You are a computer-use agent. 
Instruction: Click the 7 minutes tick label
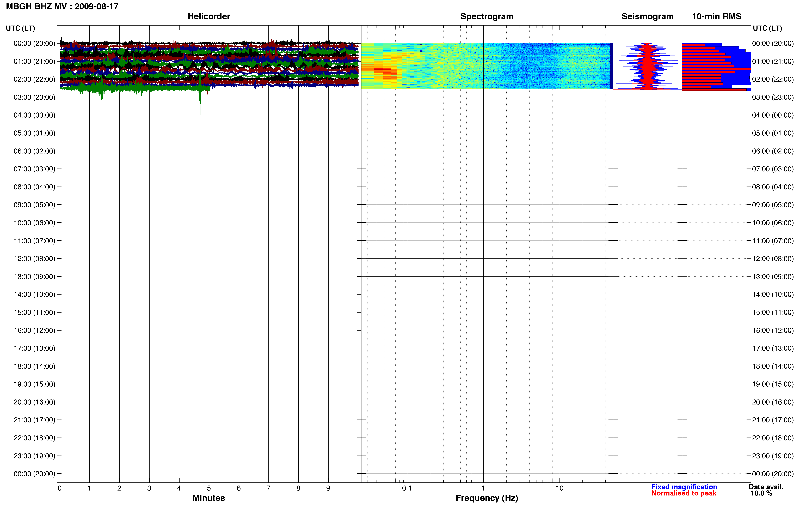pyautogui.click(x=269, y=488)
